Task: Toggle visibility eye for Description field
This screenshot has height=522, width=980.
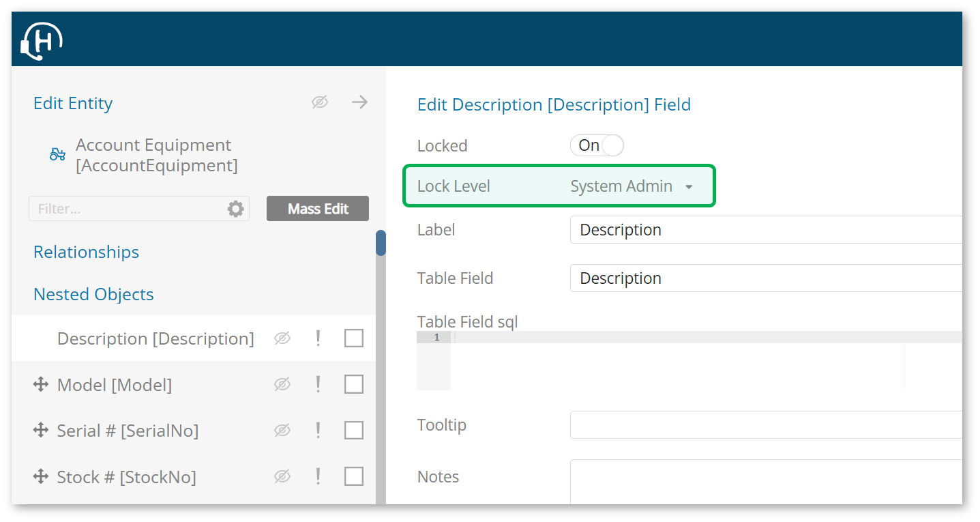Action: [282, 338]
